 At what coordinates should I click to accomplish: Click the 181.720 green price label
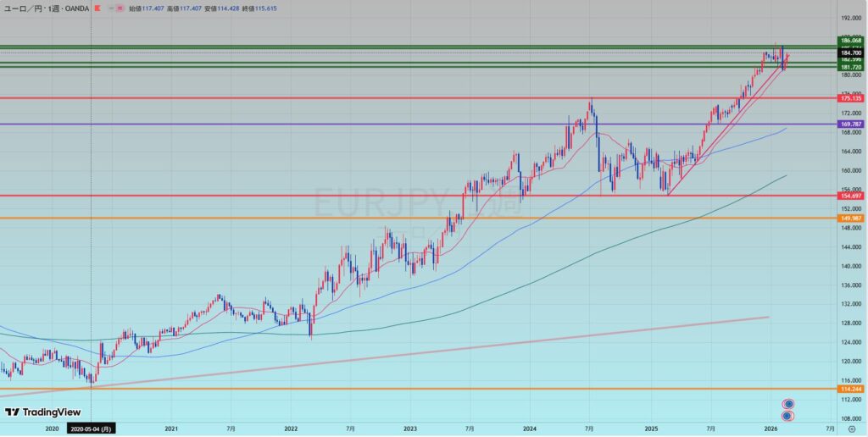[x=850, y=67]
